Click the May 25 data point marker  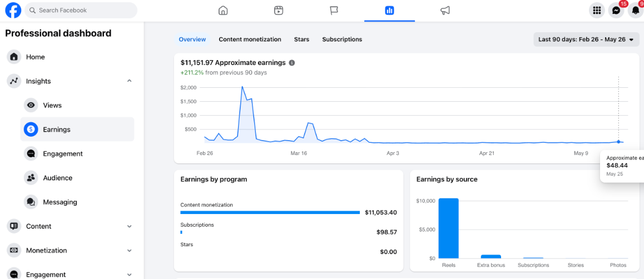pyautogui.click(x=618, y=142)
